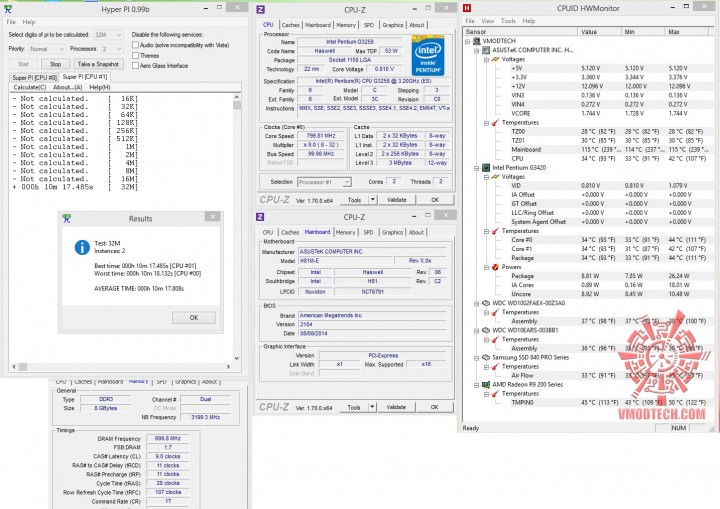Collapse the VMODTECH root tree node

pyautogui.click(x=467, y=41)
